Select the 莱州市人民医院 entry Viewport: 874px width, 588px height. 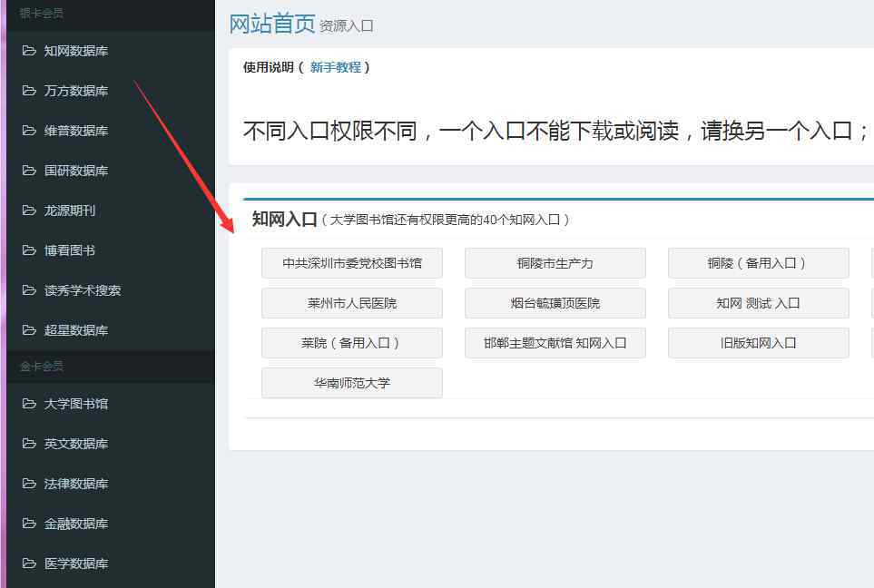[x=352, y=303]
